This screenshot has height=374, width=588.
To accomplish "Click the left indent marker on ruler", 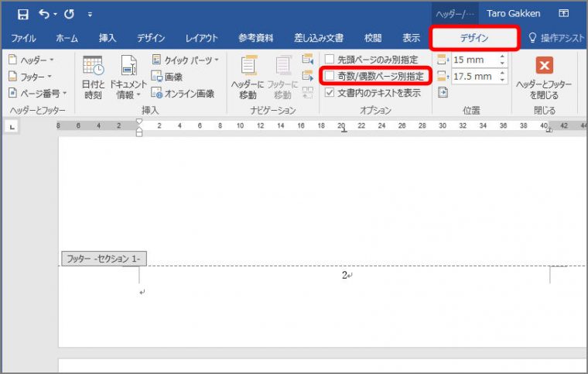I will (x=139, y=132).
